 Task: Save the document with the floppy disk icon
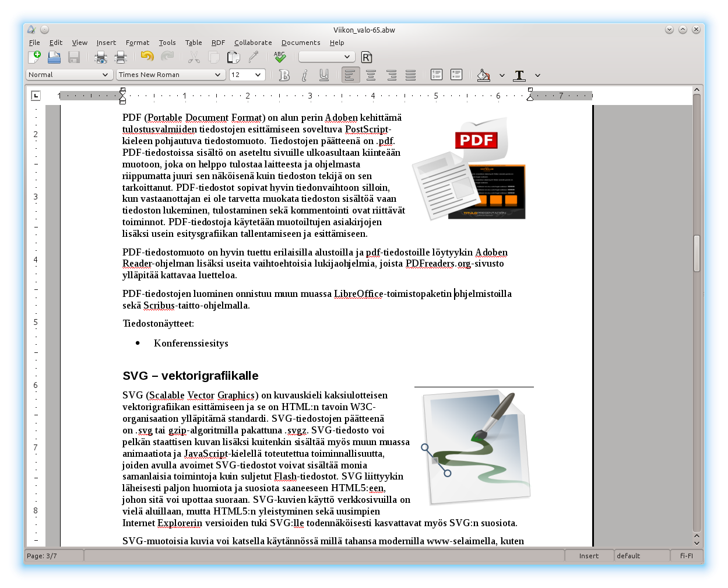pyautogui.click(x=74, y=57)
